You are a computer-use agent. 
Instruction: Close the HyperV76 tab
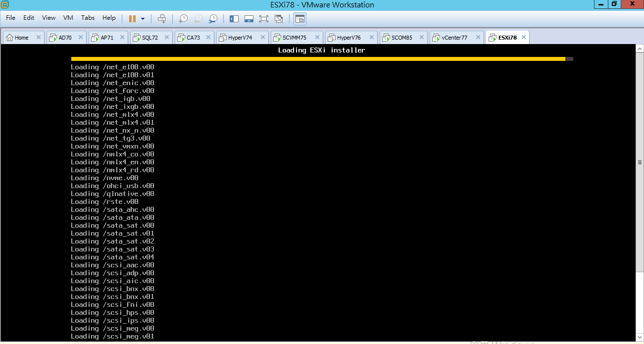(371, 37)
